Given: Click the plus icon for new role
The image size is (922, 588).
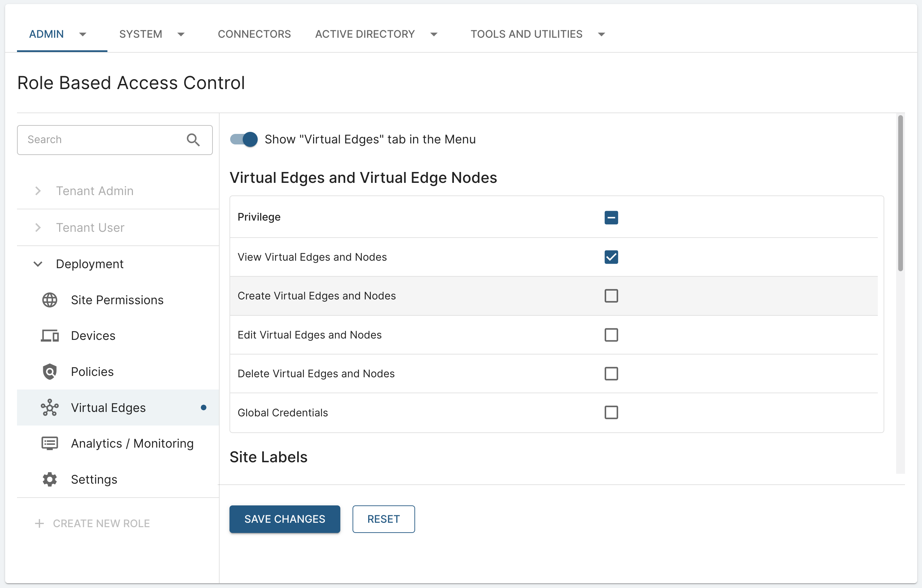Looking at the screenshot, I should 39,523.
